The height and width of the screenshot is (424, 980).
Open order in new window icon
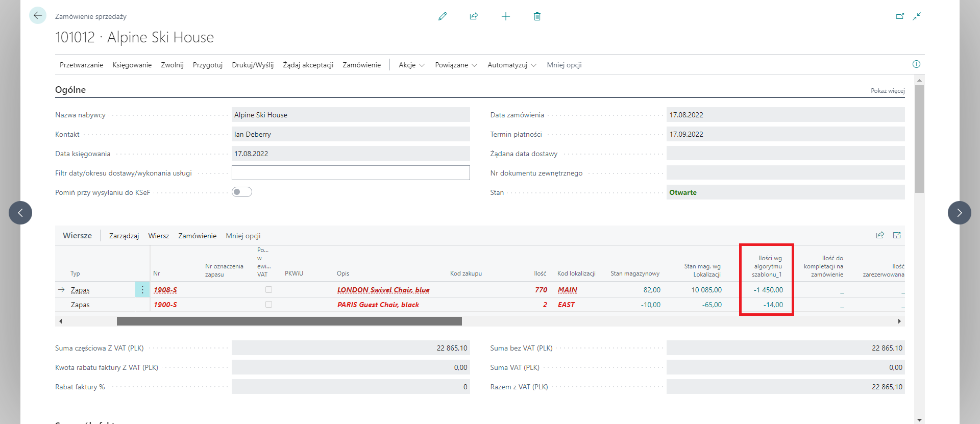point(900,16)
